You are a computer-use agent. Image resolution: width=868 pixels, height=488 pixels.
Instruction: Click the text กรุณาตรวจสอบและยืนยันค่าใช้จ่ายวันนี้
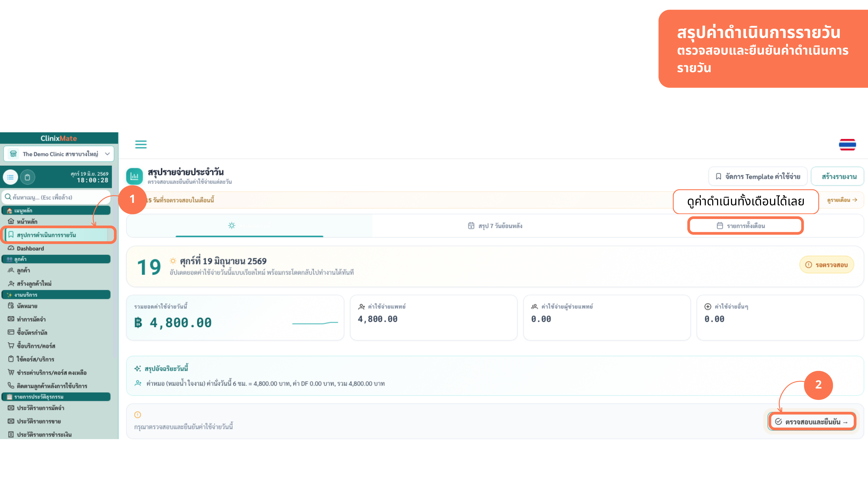[x=184, y=427]
